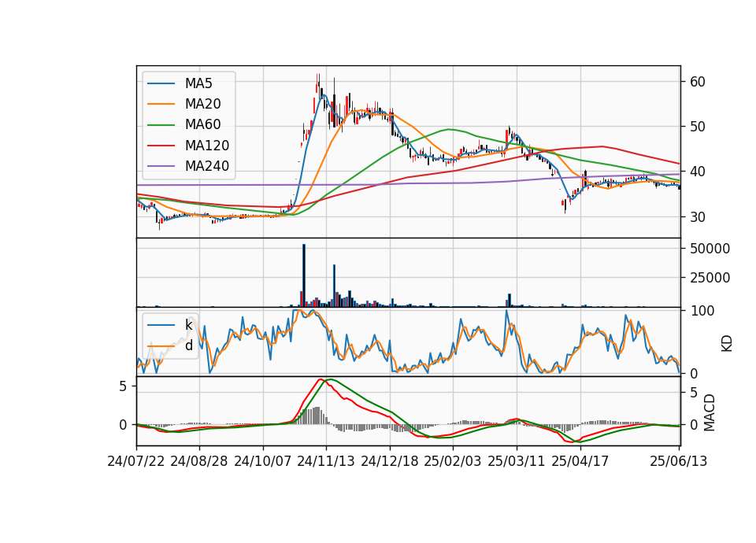Click the red MA120 legend line sample
The width and height of the screenshot is (756, 543).
point(161,146)
